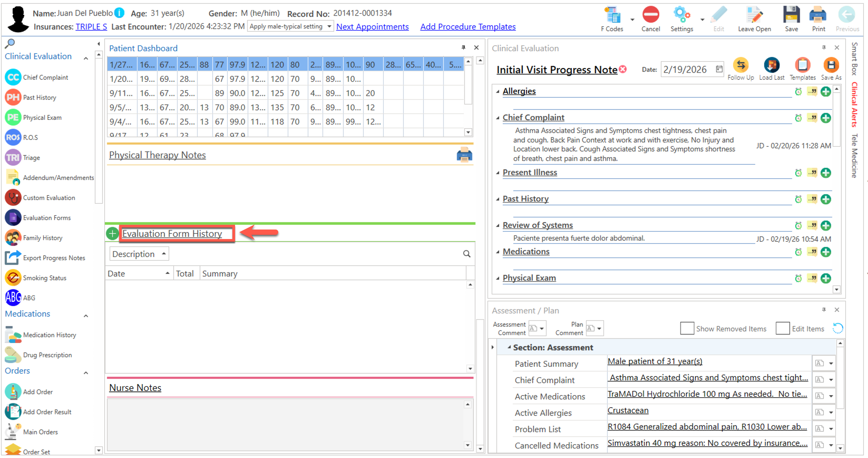Click the Physical Therapy Notes printer icon
868x458 pixels.
[x=464, y=155]
